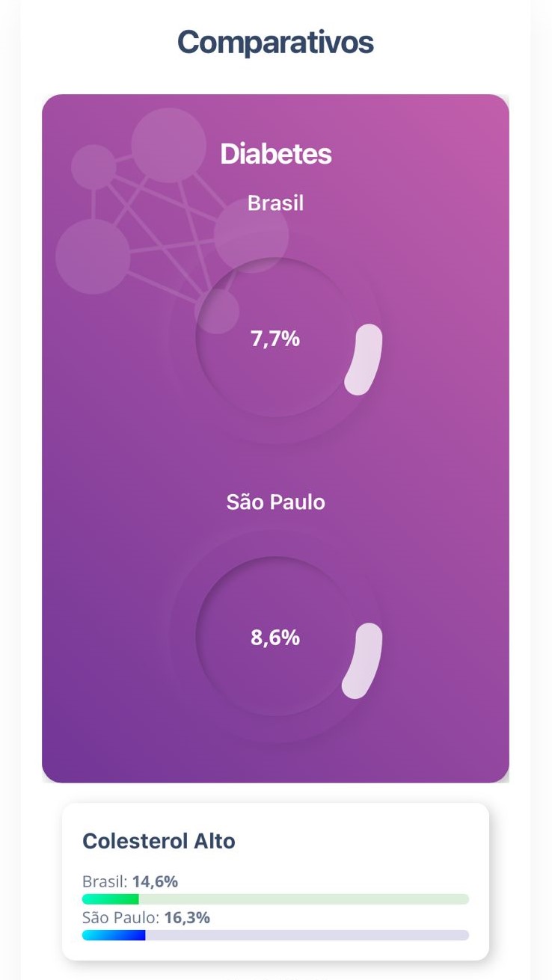Click the empty lavender track of São Paulo bar

coord(307,935)
